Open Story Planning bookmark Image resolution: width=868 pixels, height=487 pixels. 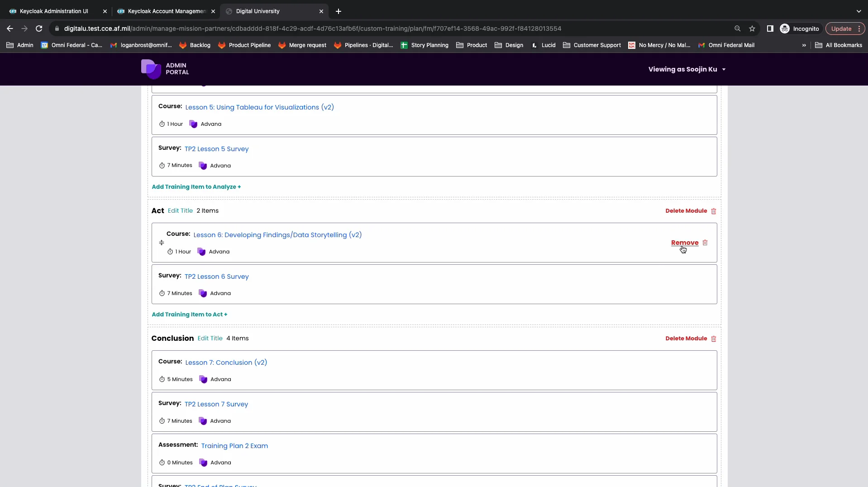pyautogui.click(x=424, y=45)
